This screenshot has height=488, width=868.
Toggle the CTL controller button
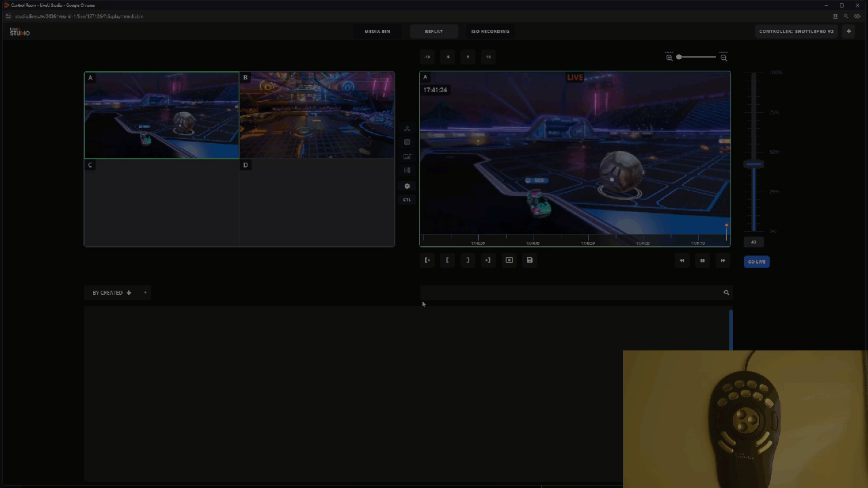click(407, 200)
